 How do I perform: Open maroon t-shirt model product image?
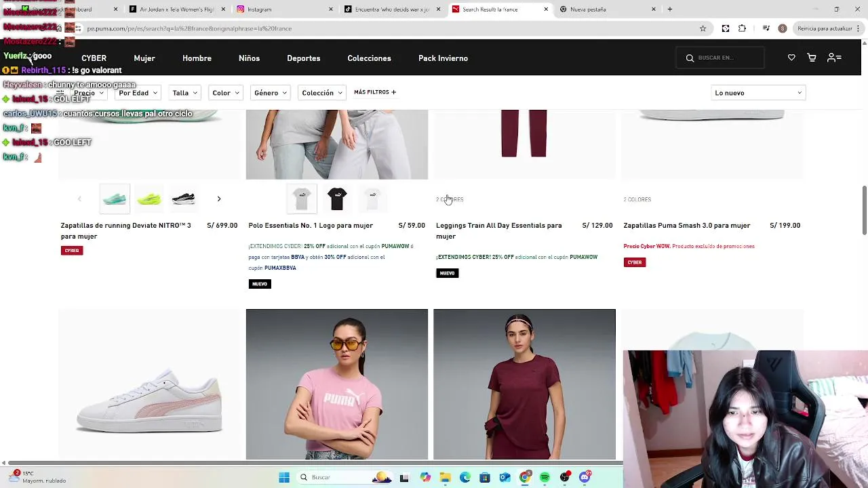(x=524, y=384)
